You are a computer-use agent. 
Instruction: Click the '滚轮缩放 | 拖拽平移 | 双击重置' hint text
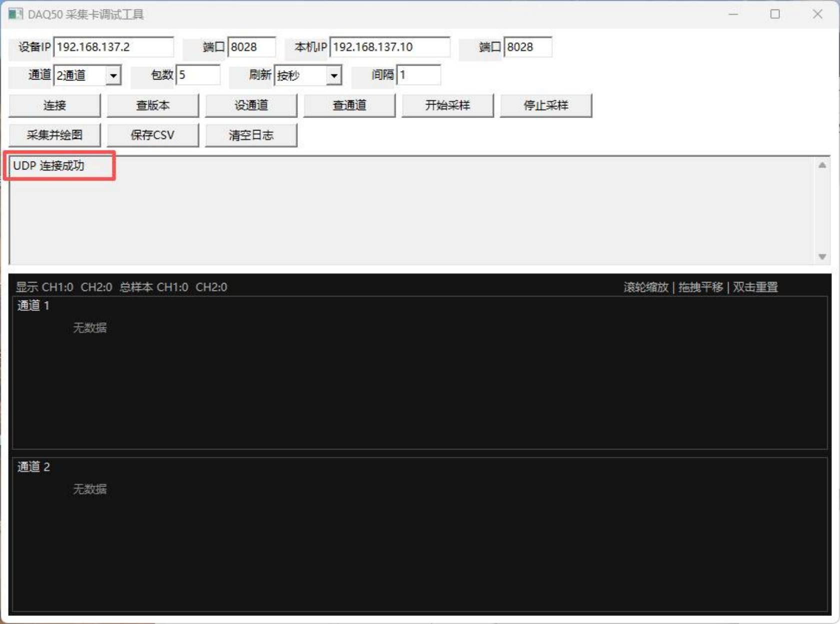(x=700, y=287)
